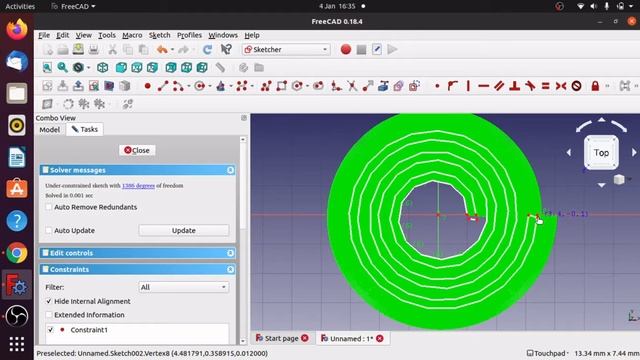Select the create fillet tool
The width and height of the screenshot is (640, 360).
pyautogui.click(x=336, y=86)
